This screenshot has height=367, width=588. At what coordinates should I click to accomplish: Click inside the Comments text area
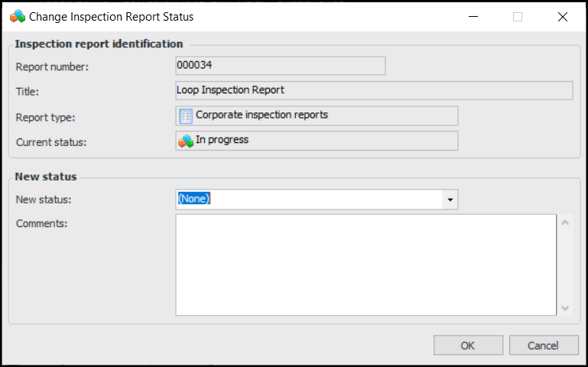(x=365, y=264)
